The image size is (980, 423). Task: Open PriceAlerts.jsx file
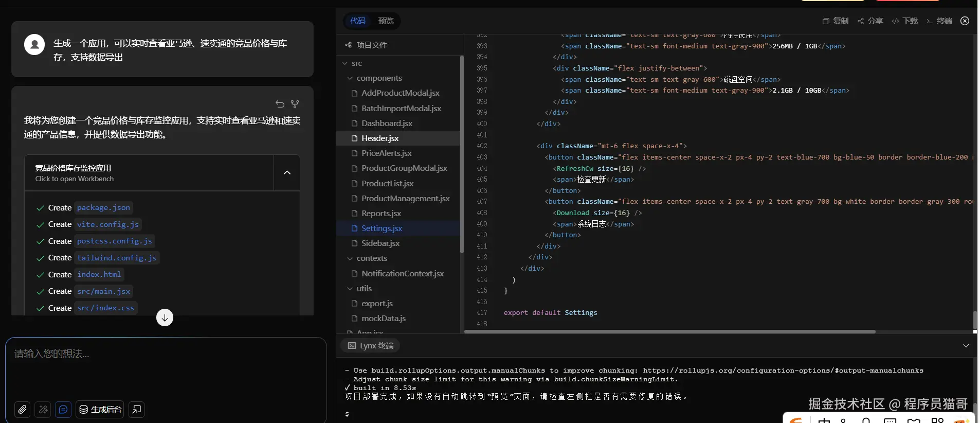coord(398,153)
